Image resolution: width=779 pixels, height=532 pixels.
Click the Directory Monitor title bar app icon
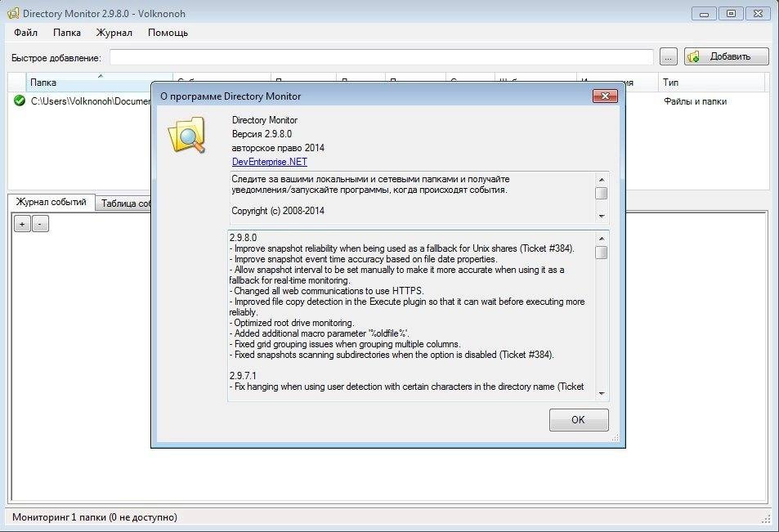(x=13, y=13)
